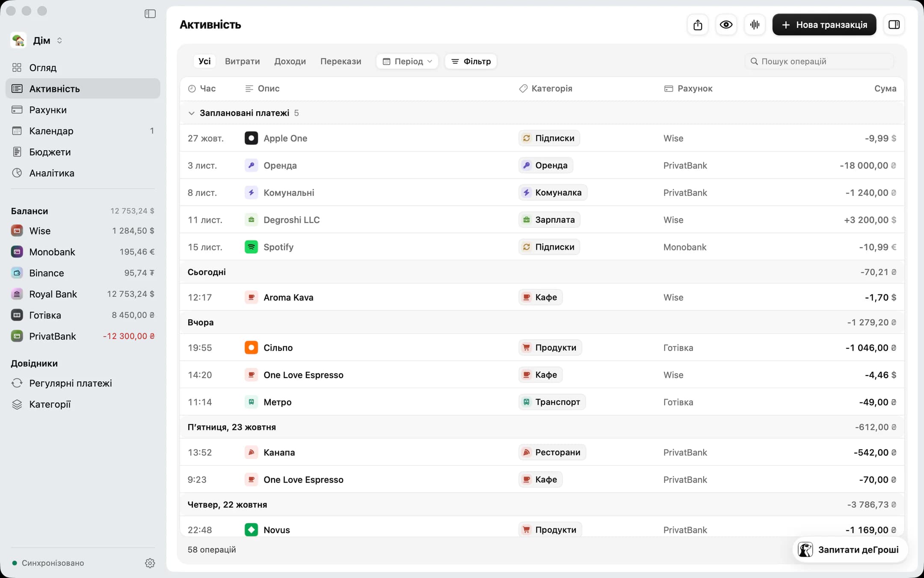Open Аналітика in the sidebar

[83, 173]
